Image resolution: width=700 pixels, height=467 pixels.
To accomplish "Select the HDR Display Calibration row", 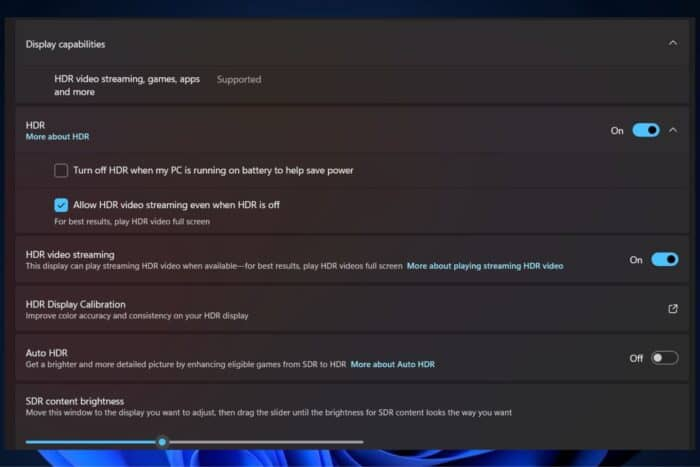I will [x=352, y=309].
